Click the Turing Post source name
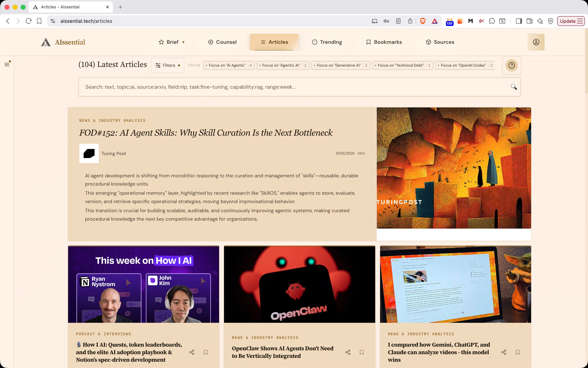Image resolution: width=588 pixels, height=368 pixels. pos(114,154)
